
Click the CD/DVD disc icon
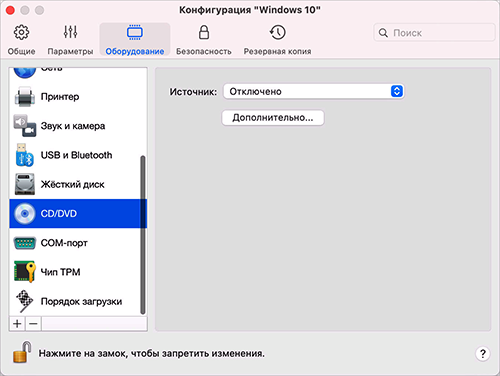25,213
